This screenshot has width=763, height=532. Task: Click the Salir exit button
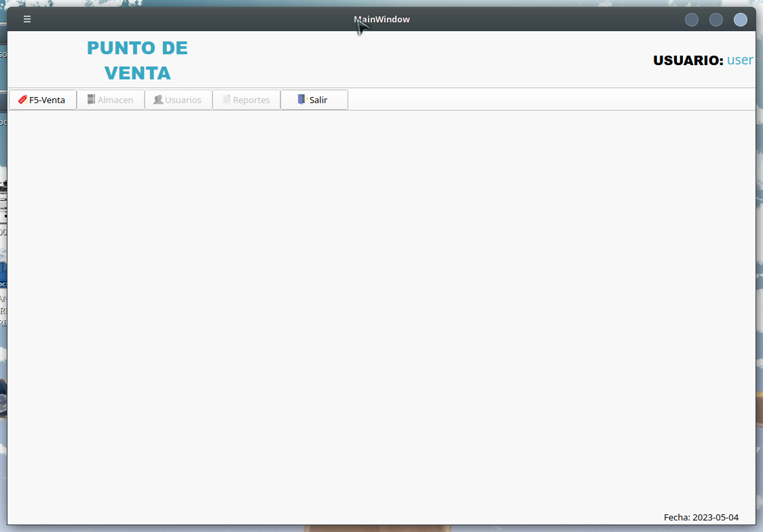314,100
